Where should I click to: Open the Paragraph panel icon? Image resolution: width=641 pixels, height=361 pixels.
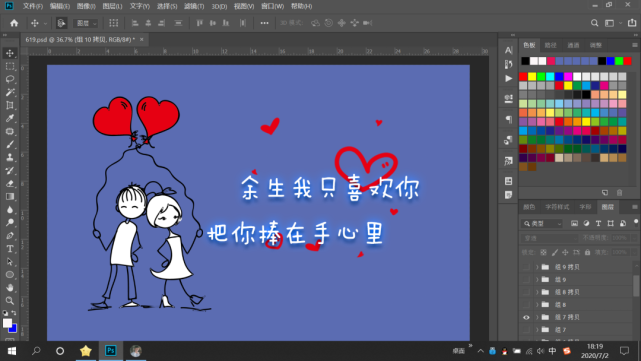point(509,119)
